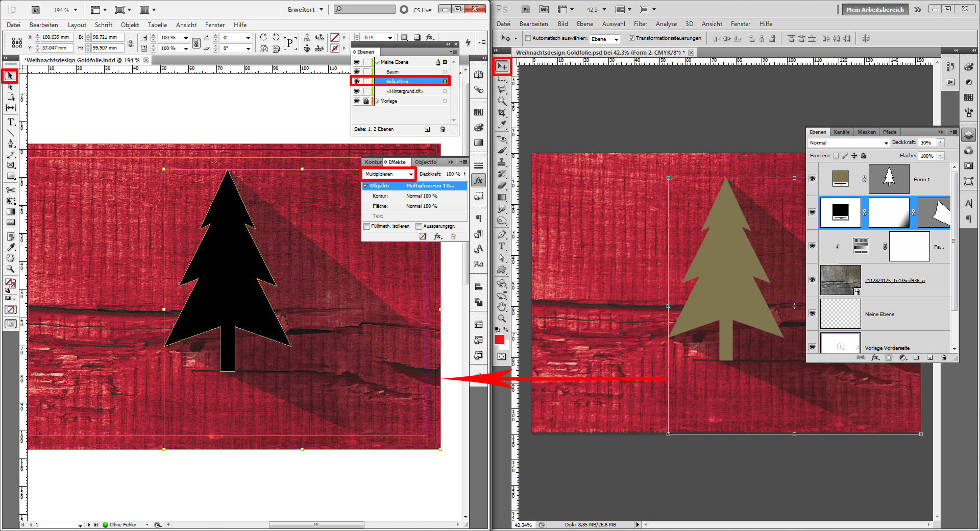The height and width of the screenshot is (531, 980).
Task: Select the Type tool in InDesign's toolbar
Action: [x=10, y=122]
